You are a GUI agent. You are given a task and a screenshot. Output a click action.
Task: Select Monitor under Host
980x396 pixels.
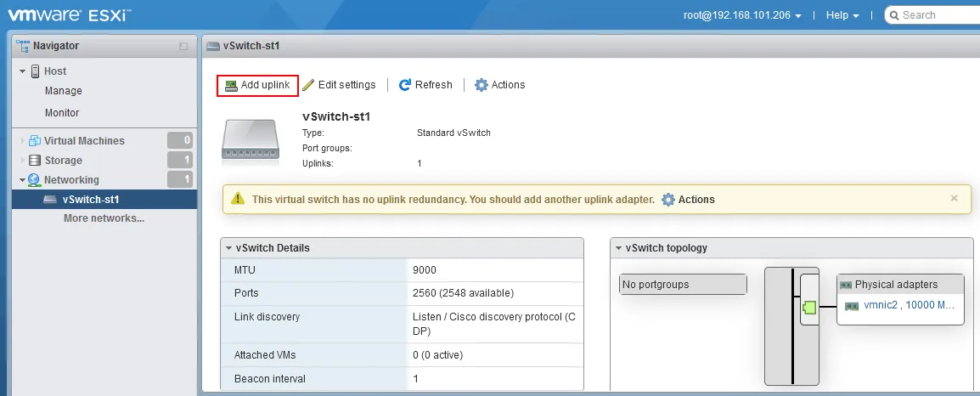point(62,113)
